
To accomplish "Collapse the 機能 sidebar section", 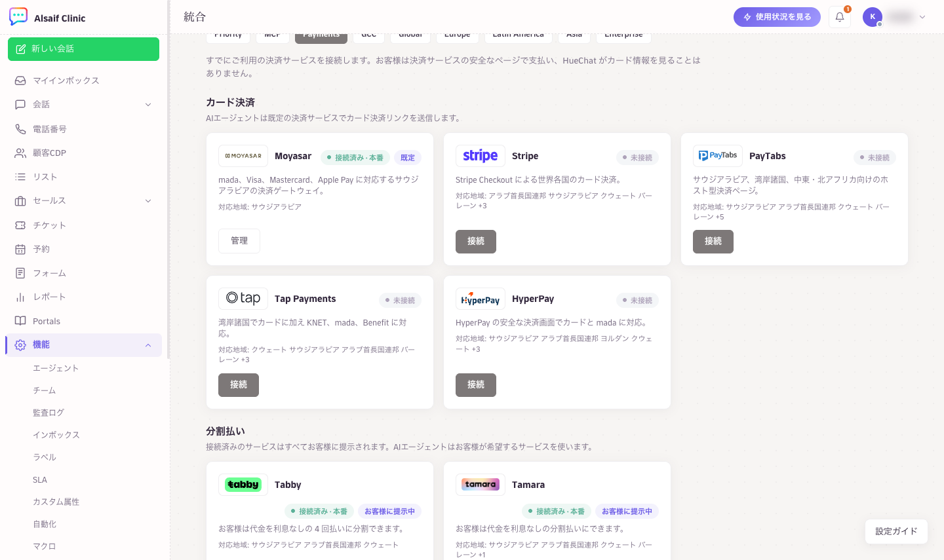I will point(148,345).
